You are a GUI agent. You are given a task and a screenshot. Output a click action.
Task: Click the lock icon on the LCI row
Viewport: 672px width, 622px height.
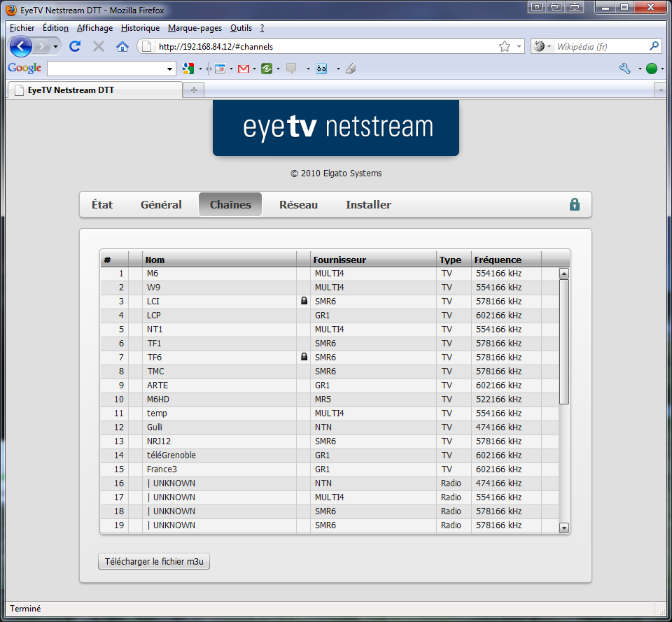click(304, 301)
